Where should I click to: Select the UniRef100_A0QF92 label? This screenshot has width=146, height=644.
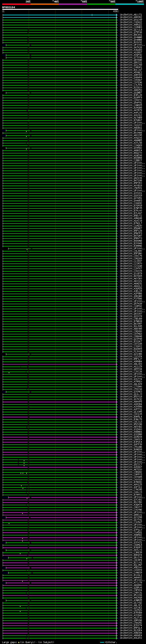coord(131,55)
